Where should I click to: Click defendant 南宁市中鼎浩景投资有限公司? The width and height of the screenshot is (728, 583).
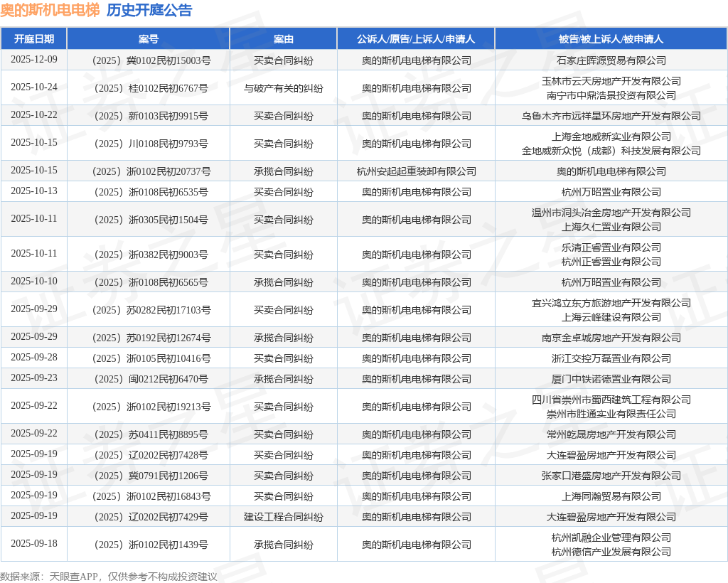pyautogui.click(x=611, y=95)
